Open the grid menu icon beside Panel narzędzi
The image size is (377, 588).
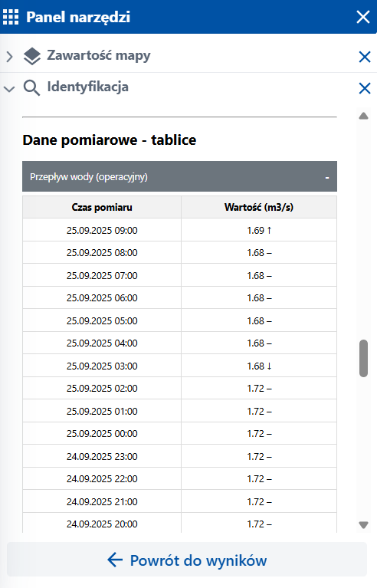click(11, 17)
